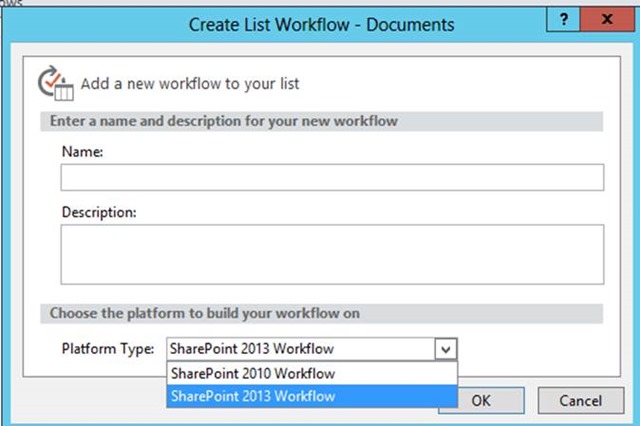Screen dimensions: 640x426
Task: Click the 'Enter a name and description' section header
Action: (322, 121)
